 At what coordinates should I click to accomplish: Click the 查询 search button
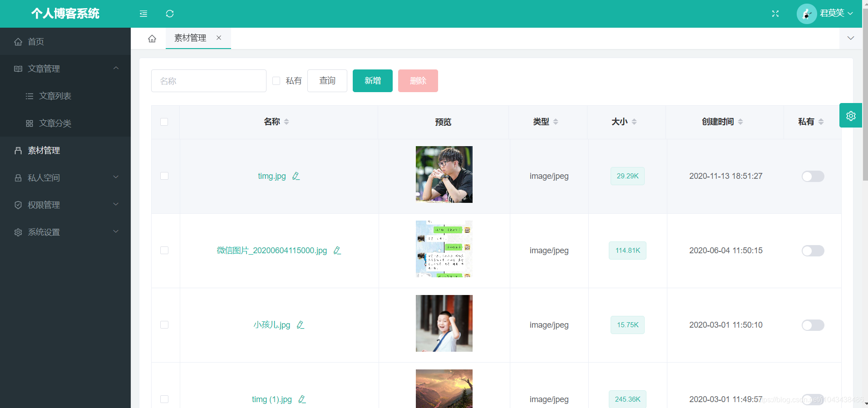(327, 81)
